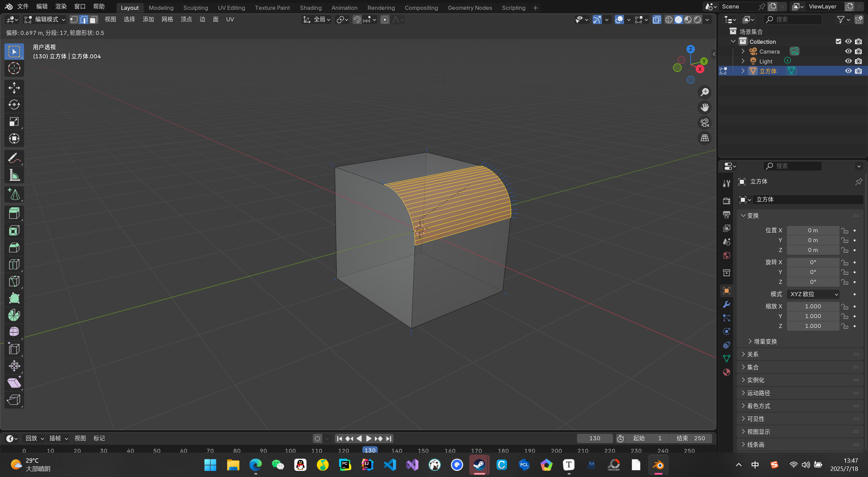The width and height of the screenshot is (868, 477).
Task: Toggle X-ray display in viewport header
Action: [x=656, y=20]
